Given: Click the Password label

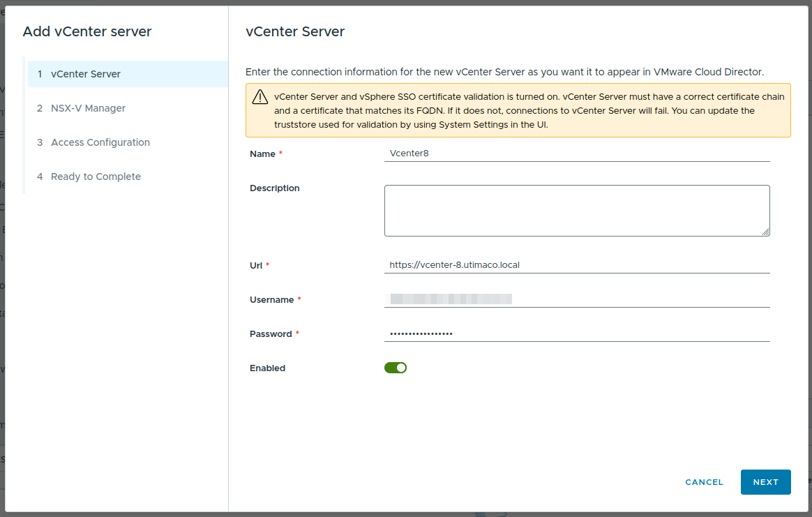Looking at the screenshot, I should (271, 334).
